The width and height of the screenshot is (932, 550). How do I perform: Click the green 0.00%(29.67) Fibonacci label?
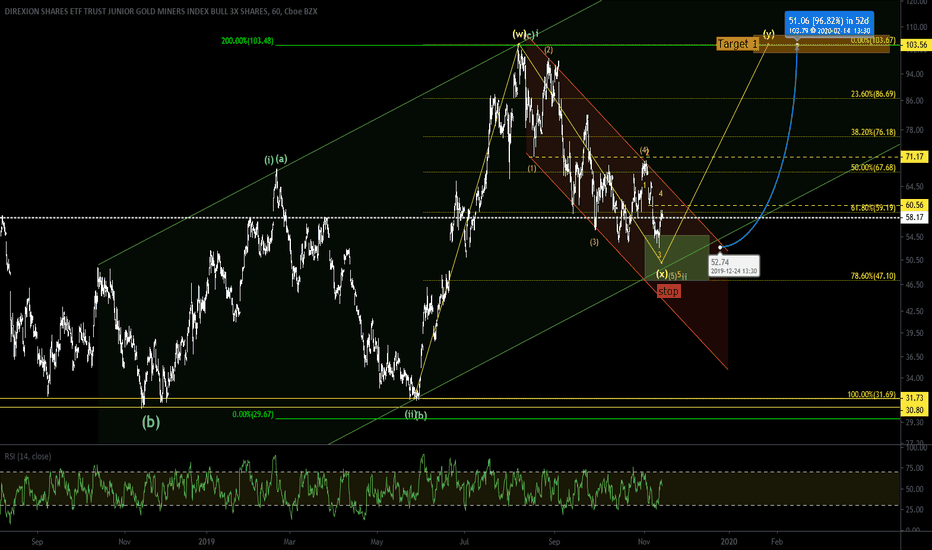(x=253, y=414)
